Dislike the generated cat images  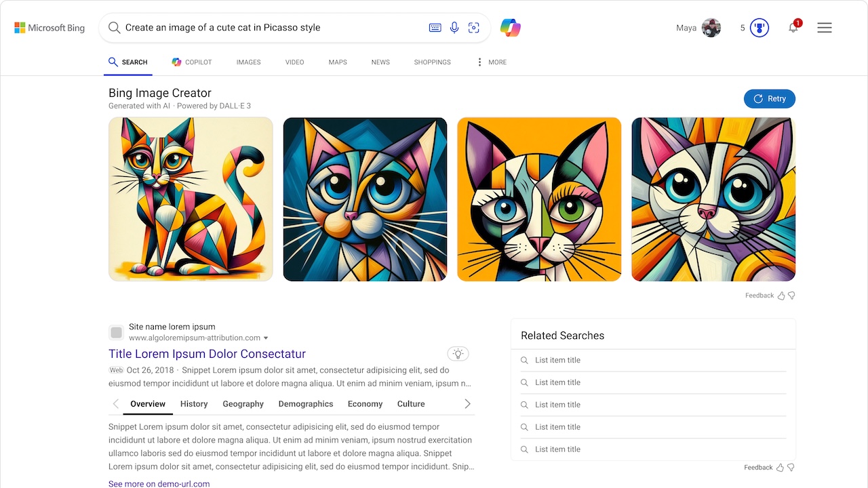(792, 295)
